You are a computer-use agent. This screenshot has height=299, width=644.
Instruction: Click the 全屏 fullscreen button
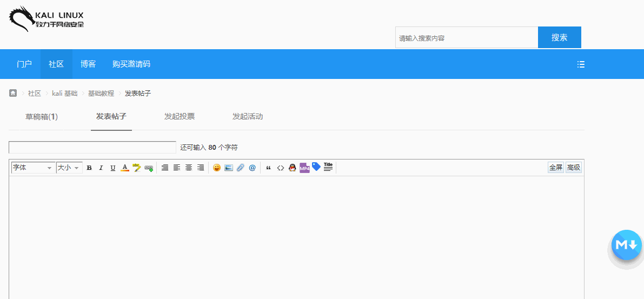[x=556, y=168]
